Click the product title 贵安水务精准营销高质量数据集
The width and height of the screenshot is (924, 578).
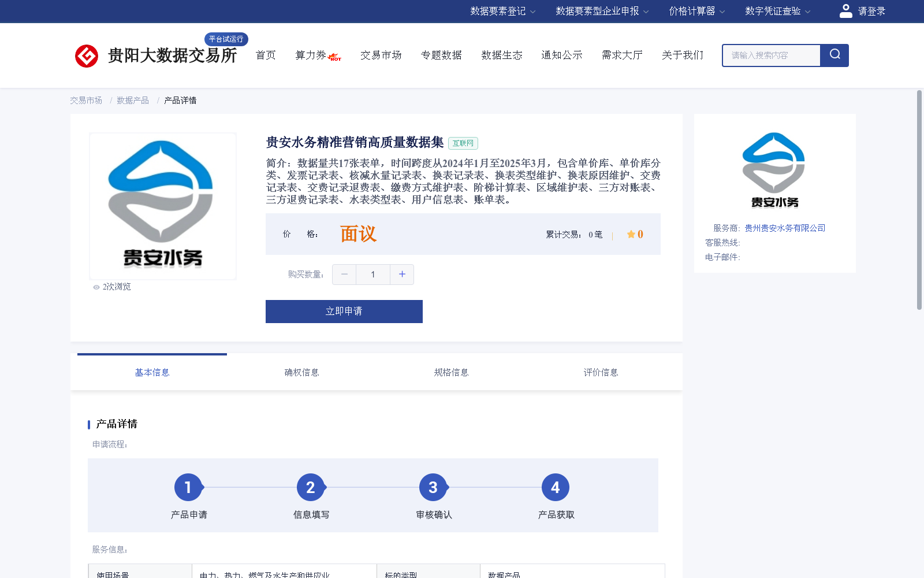(x=355, y=143)
